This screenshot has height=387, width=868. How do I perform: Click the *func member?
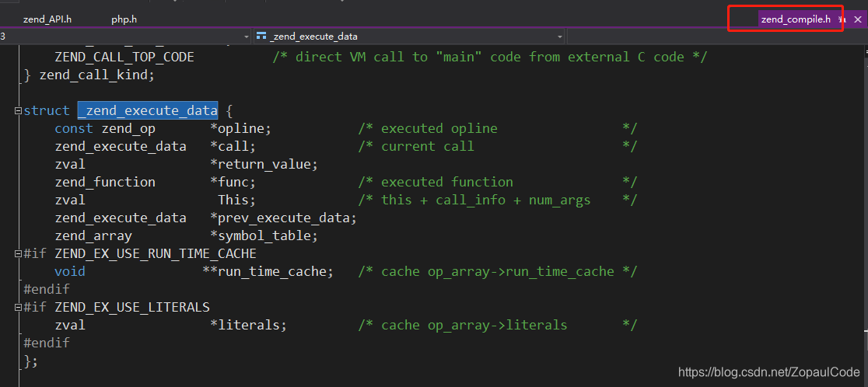233,182
